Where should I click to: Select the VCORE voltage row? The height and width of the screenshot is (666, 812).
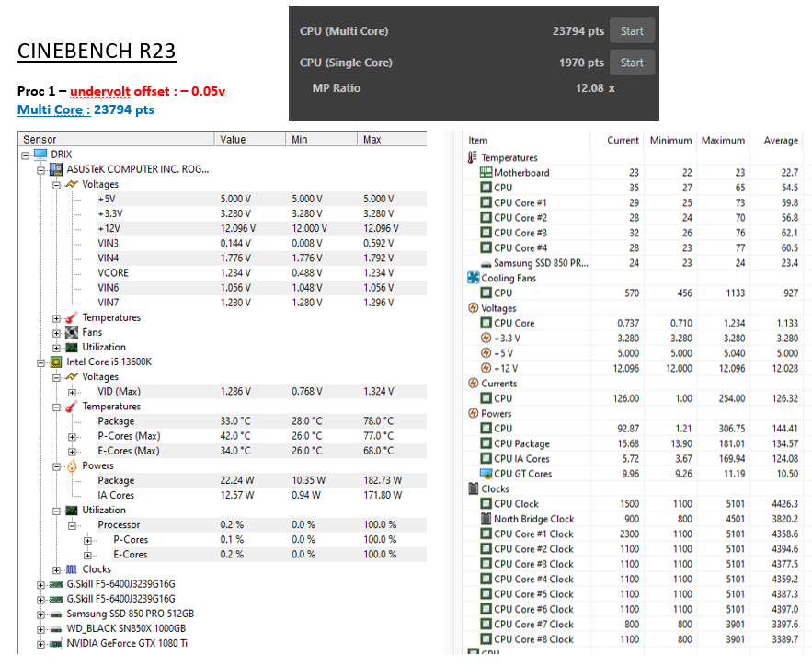tap(261, 273)
